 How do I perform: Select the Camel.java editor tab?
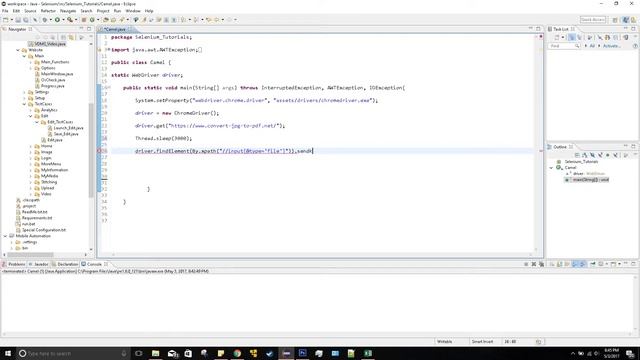(x=115, y=29)
